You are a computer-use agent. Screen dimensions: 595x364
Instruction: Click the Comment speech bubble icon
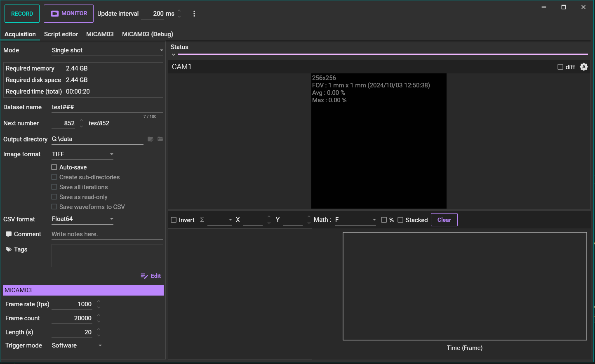[x=9, y=234]
